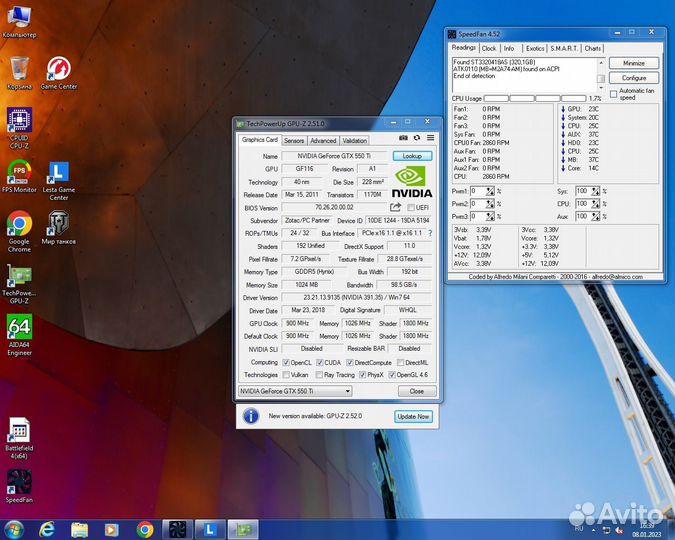The image size is (675, 540).
Task: Open the Exotics tab in SpeedFan
Action: click(535, 48)
